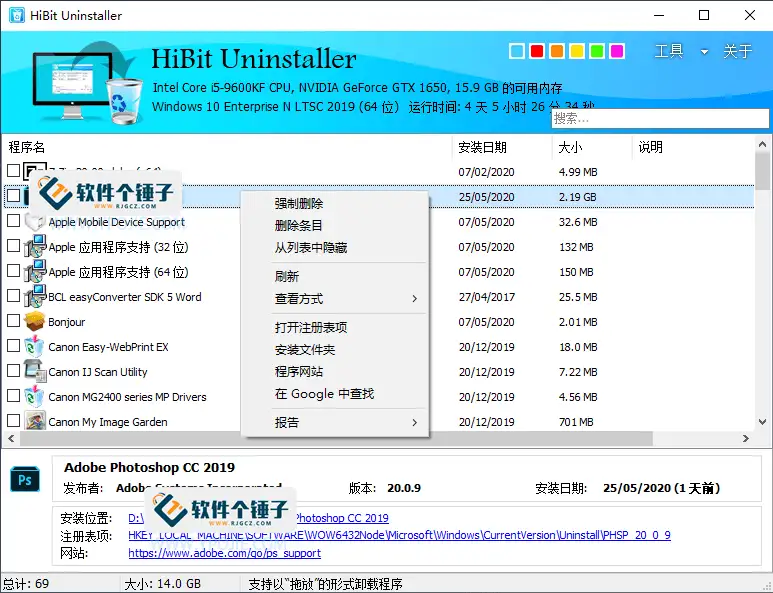Viewport: 773px width, 593px height.
Task: Pick the red theme color swatch
Action: pos(537,51)
